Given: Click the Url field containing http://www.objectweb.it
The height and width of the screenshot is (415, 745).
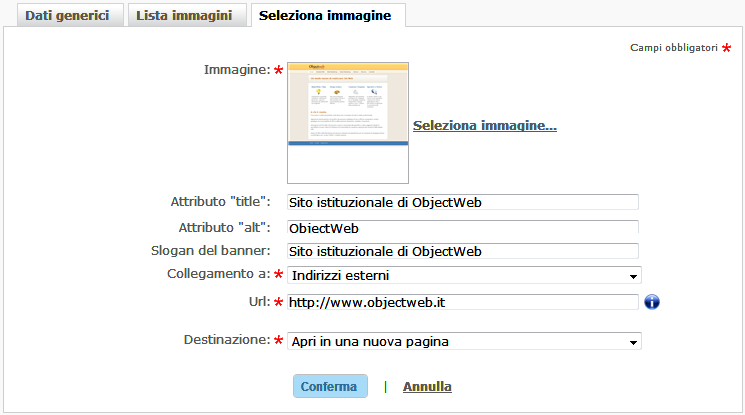Looking at the screenshot, I should point(462,302).
